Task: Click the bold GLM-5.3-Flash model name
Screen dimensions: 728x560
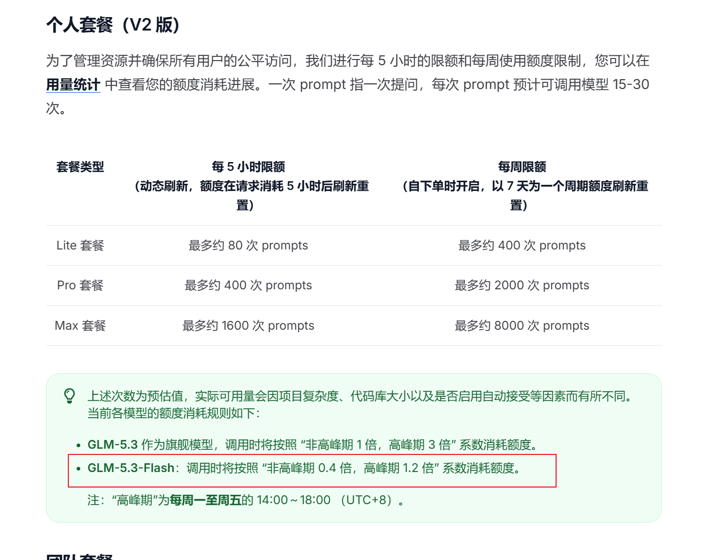Action: 131,468
